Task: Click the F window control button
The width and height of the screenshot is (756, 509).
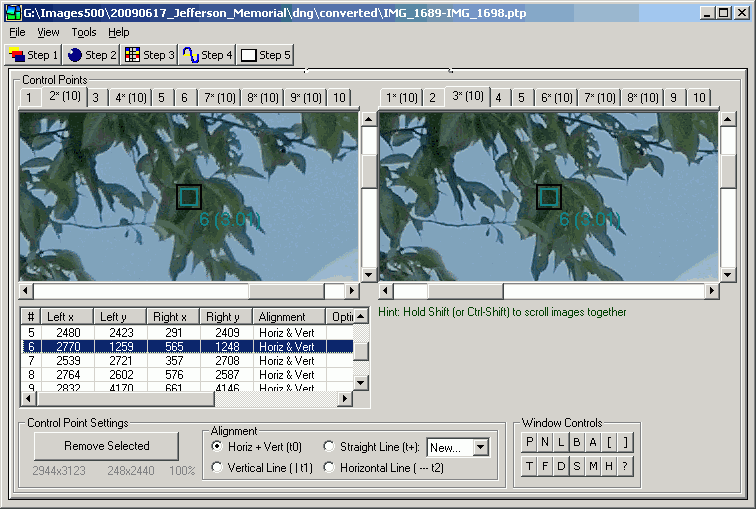Action: pyautogui.click(x=545, y=466)
